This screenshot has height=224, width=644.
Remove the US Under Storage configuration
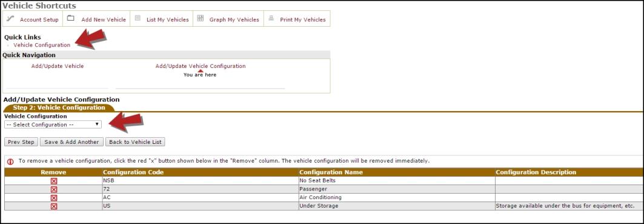coord(54,206)
